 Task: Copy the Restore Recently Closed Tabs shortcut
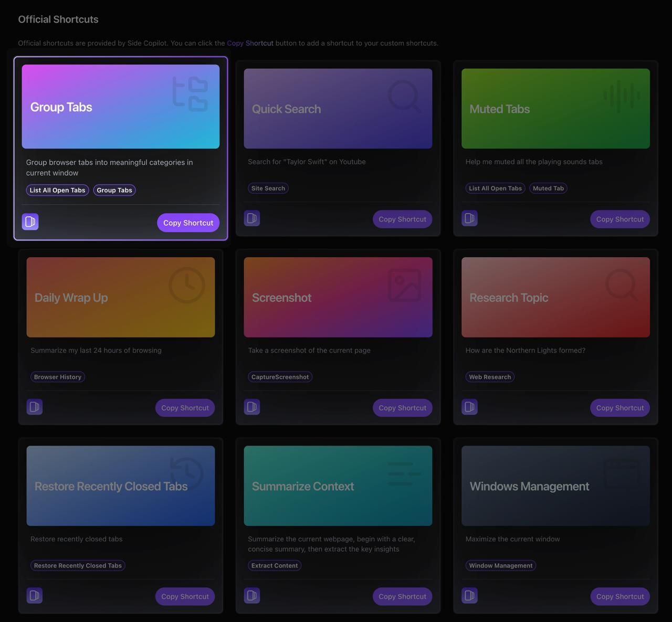click(185, 596)
